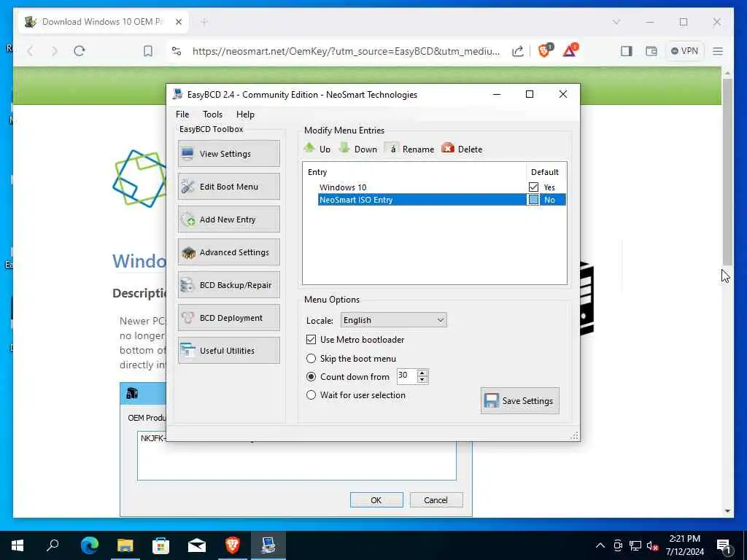Open BCD Backup/Repair section
The width and height of the screenshot is (747, 560).
(x=228, y=285)
